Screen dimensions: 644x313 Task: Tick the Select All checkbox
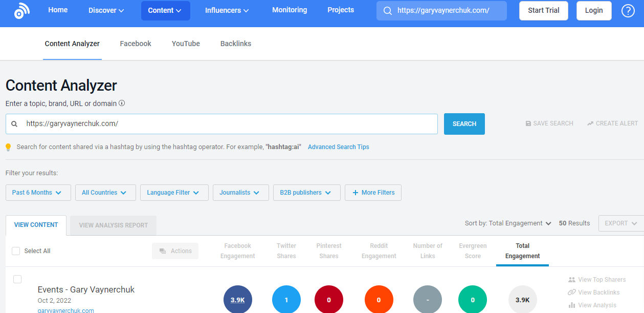click(x=16, y=251)
